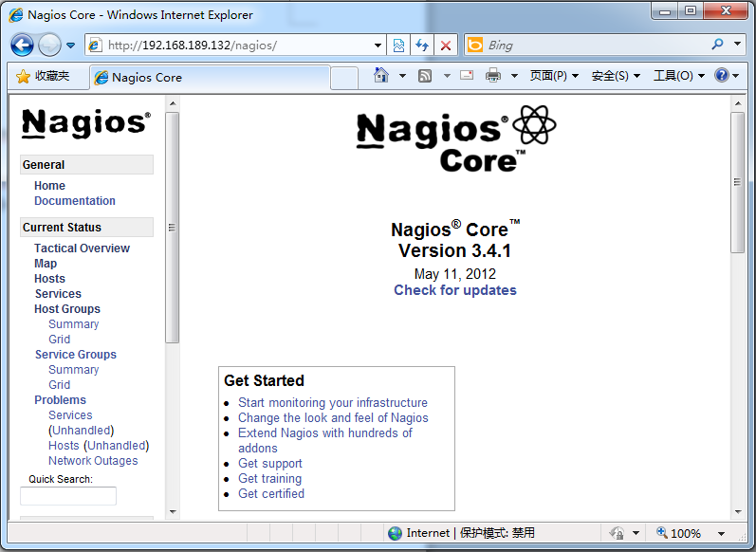Open the Service Groups link
Image resolution: width=756 pixels, height=552 pixels.
(76, 355)
